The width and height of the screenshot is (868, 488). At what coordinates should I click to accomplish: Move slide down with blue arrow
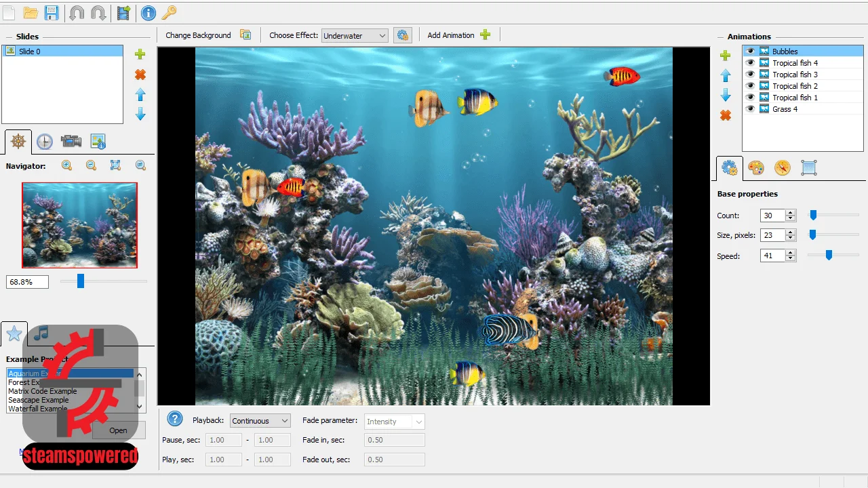tap(140, 114)
